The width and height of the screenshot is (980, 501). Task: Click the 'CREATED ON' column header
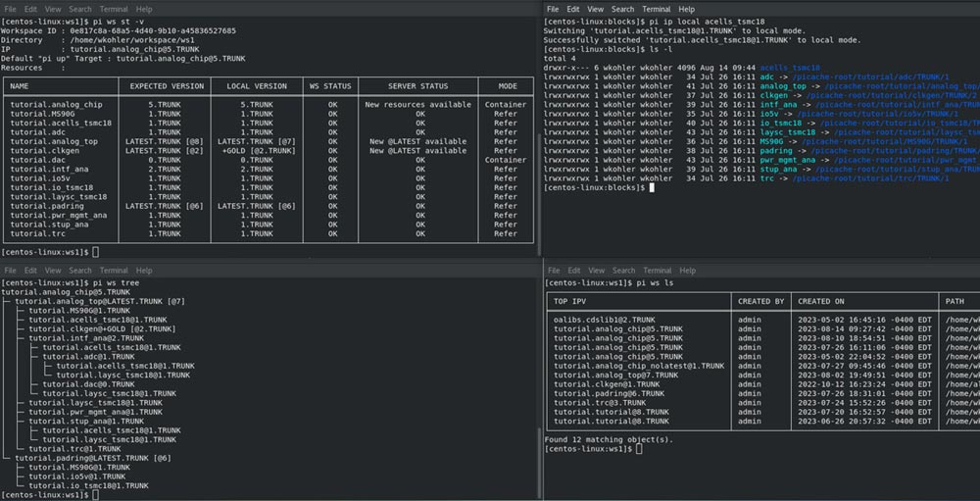(821, 301)
